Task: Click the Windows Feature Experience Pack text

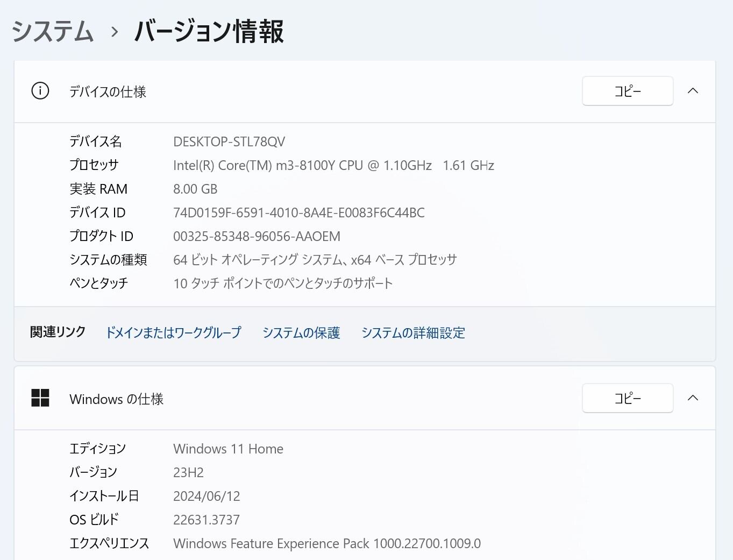Action: pos(327,543)
